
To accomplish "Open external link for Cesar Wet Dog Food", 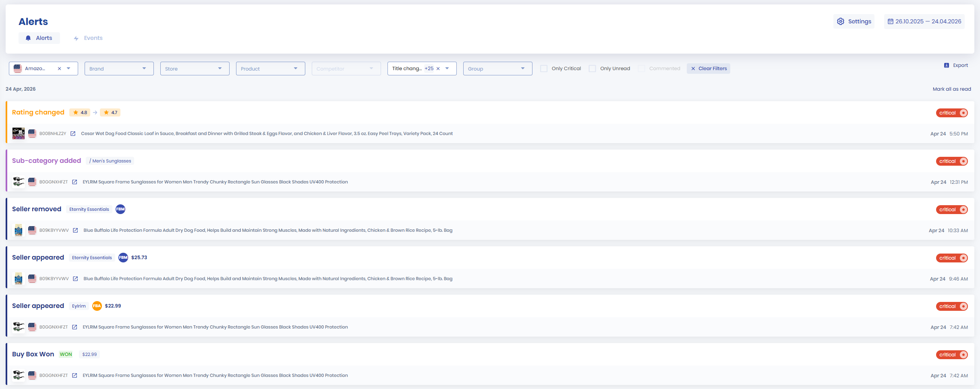I will [x=73, y=134].
